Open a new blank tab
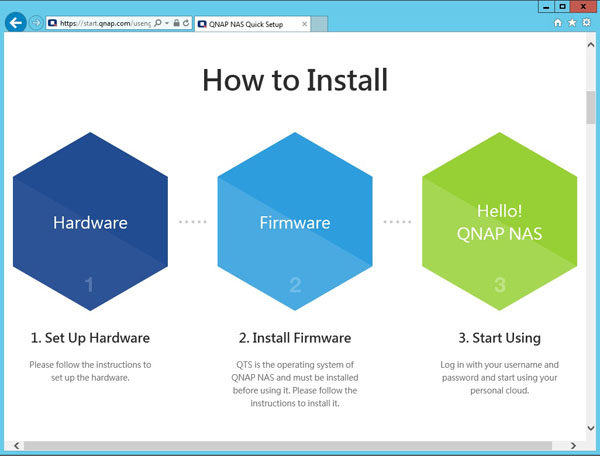The width and height of the screenshot is (600, 456). pyautogui.click(x=319, y=24)
